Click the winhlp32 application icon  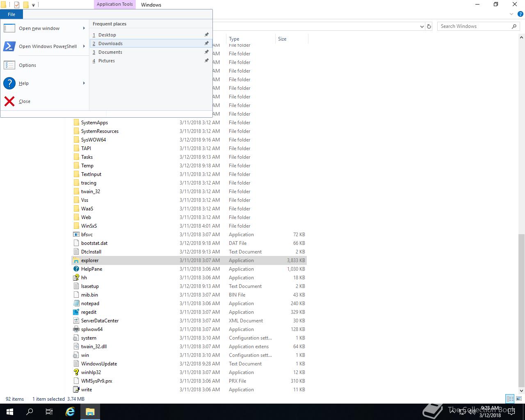[x=76, y=372]
